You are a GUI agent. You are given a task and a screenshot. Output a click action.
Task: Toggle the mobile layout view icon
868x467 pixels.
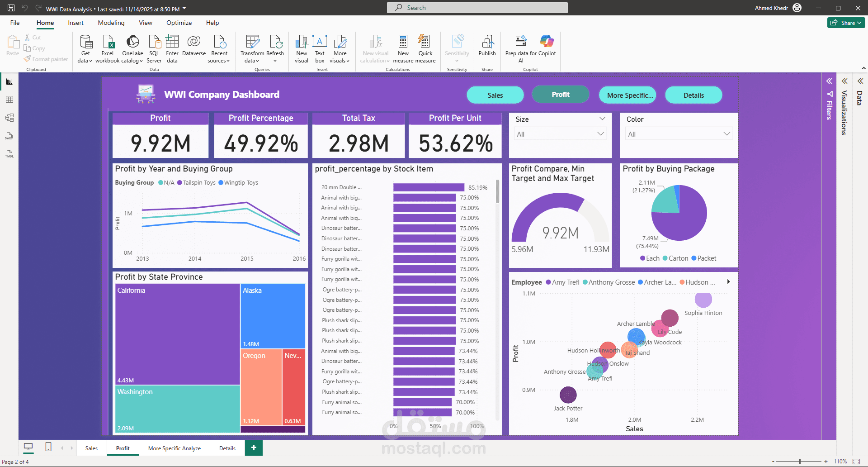pyautogui.click(x=48, y=447)
